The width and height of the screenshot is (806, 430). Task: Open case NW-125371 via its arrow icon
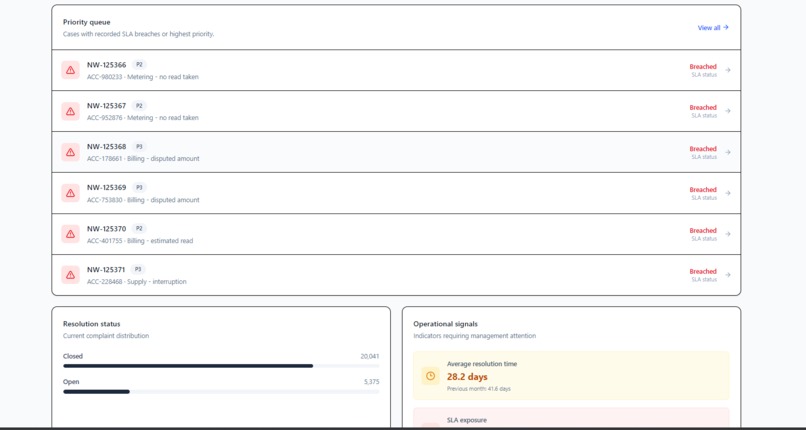(727, 275)
